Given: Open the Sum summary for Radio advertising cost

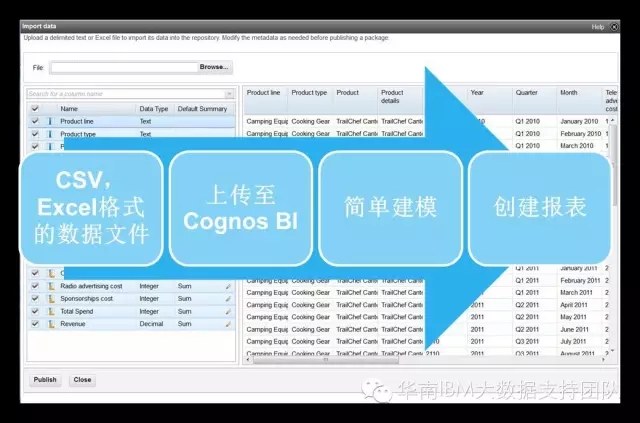Looking at the screenshot, I should tap(184, 286).
